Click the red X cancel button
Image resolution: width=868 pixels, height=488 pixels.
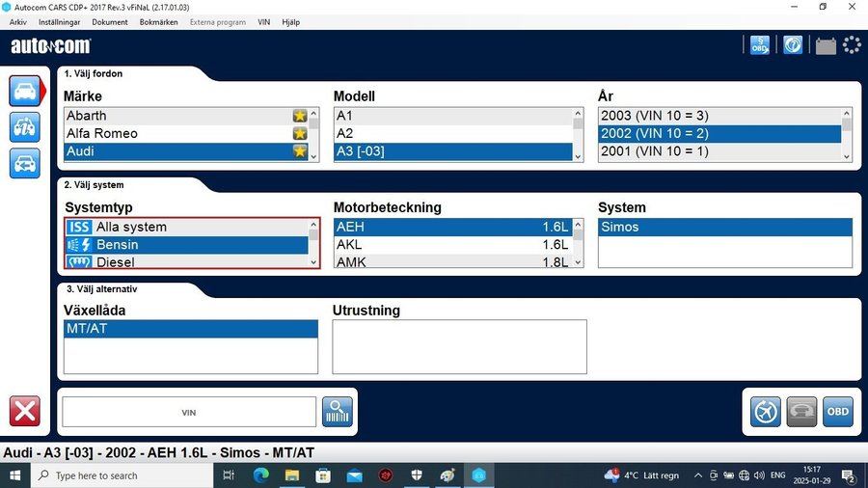click(25, 411)
